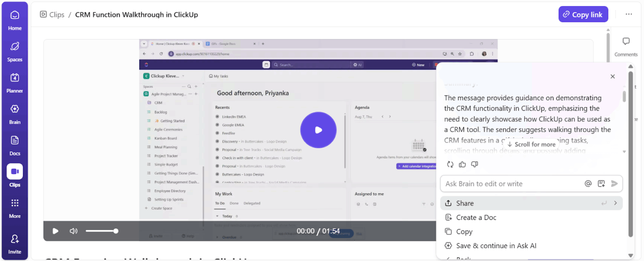This screenshot has width=644, height=261.
Task: Click the @ mention icon in Ask Brain
Action: point(588,184)
